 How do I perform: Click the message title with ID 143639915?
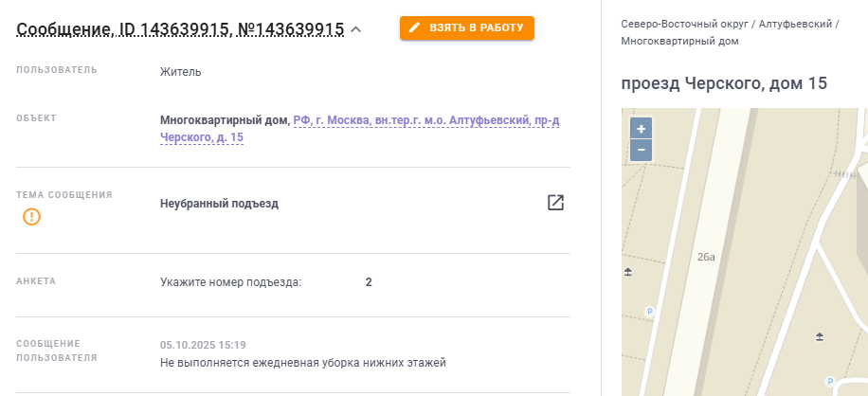click(180, 29)
